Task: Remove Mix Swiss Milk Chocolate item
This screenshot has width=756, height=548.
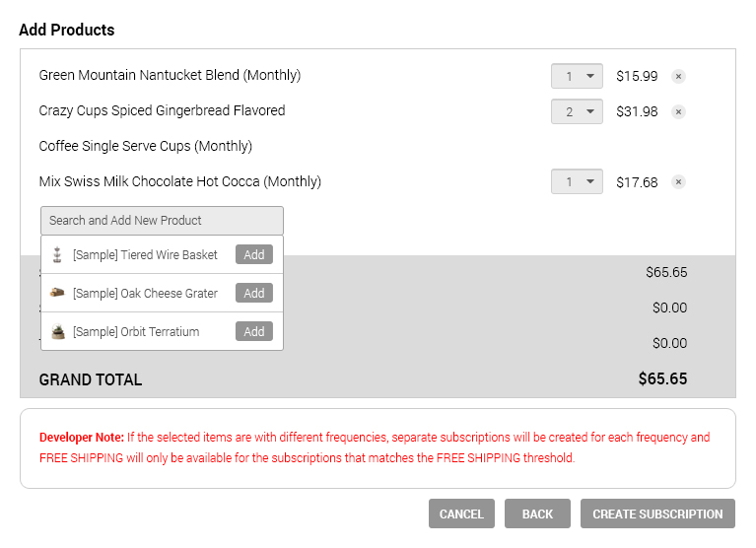Action: [x=678, y=182]
